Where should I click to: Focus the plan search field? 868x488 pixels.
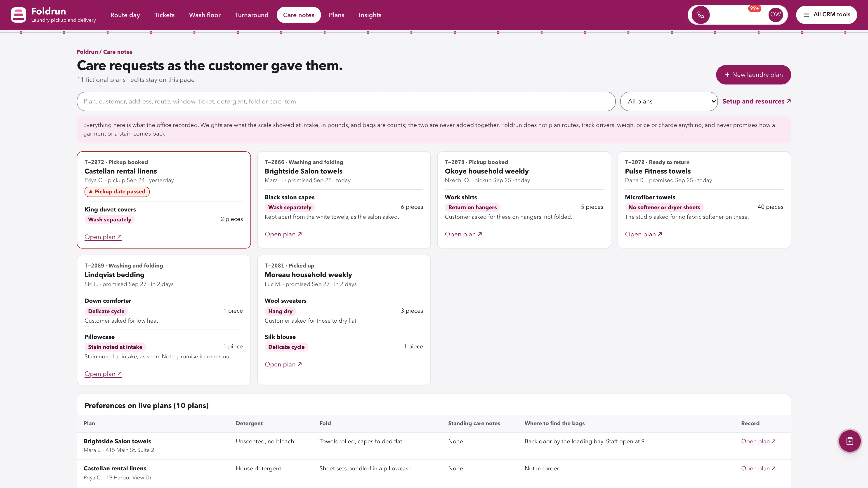click(x=346, y=101)
